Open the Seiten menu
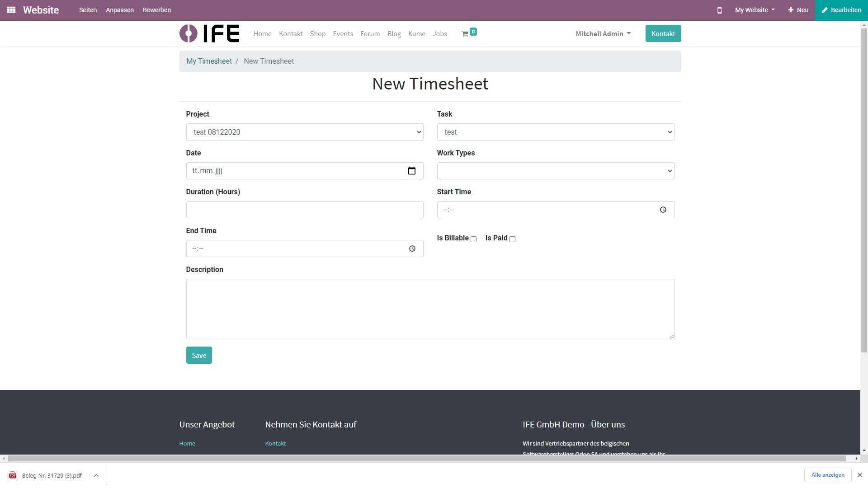Image resolution: width=868 pixels, height=488 pixels. tap(88, 10)
